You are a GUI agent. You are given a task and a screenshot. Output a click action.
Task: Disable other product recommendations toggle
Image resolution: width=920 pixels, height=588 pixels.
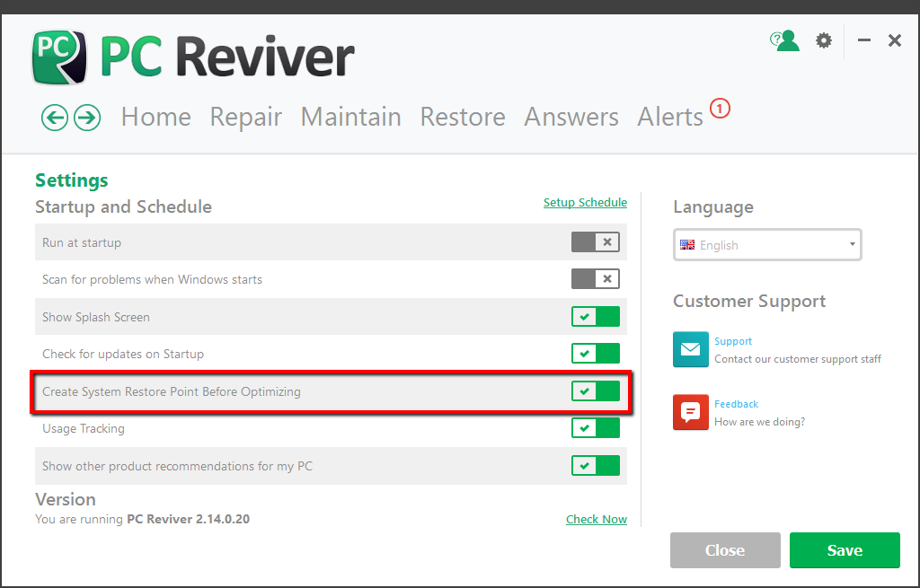tap(596, 466)
